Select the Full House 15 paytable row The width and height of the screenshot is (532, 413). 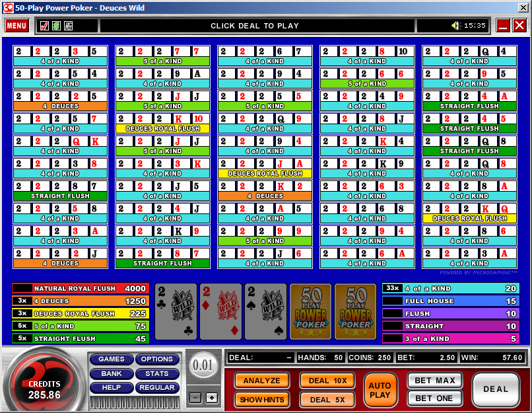point(451,301)
